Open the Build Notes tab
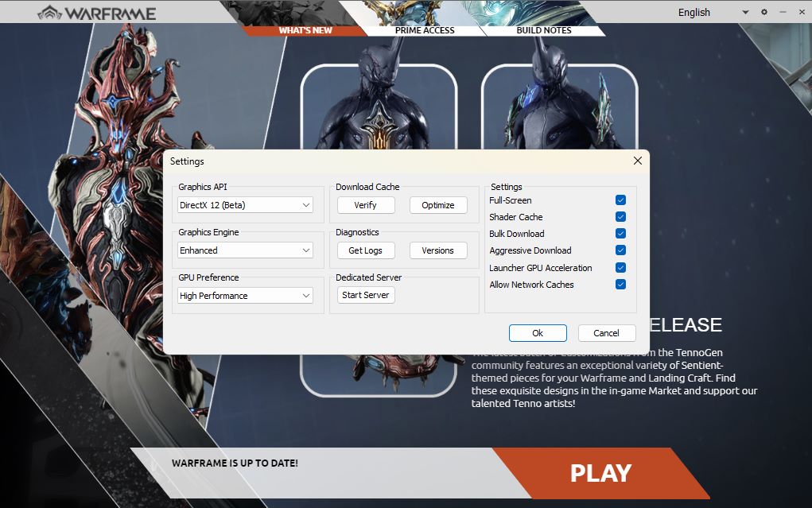The image size is (812, 508). [x=544, y=30]
